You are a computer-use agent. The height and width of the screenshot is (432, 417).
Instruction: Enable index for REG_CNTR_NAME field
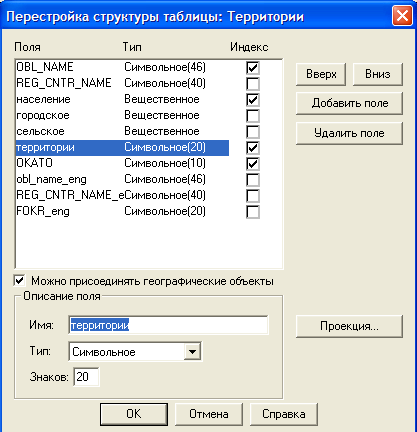(253, 84)
